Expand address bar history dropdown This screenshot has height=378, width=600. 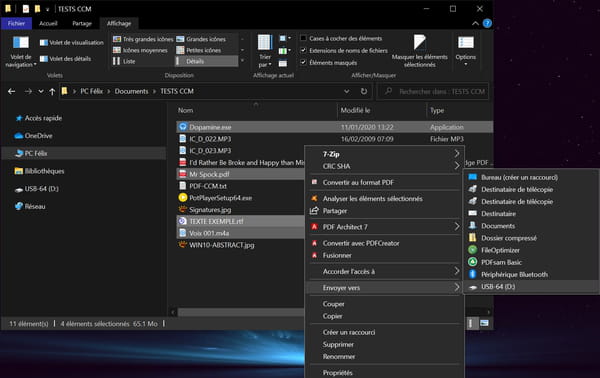click(346, 91)
